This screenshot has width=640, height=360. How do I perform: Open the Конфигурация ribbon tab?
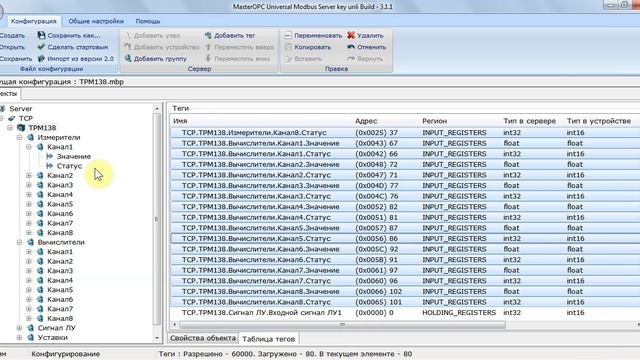click(33, 21)
